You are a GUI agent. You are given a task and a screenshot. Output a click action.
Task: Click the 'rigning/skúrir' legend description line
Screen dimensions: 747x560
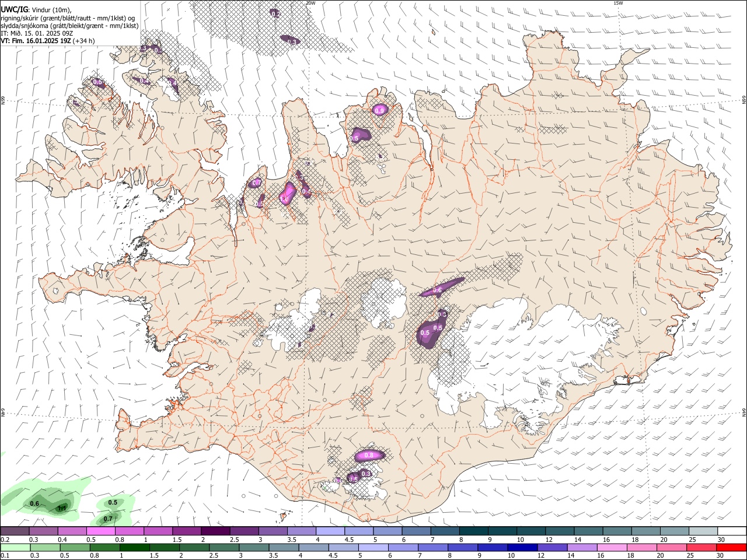(67, 17)
